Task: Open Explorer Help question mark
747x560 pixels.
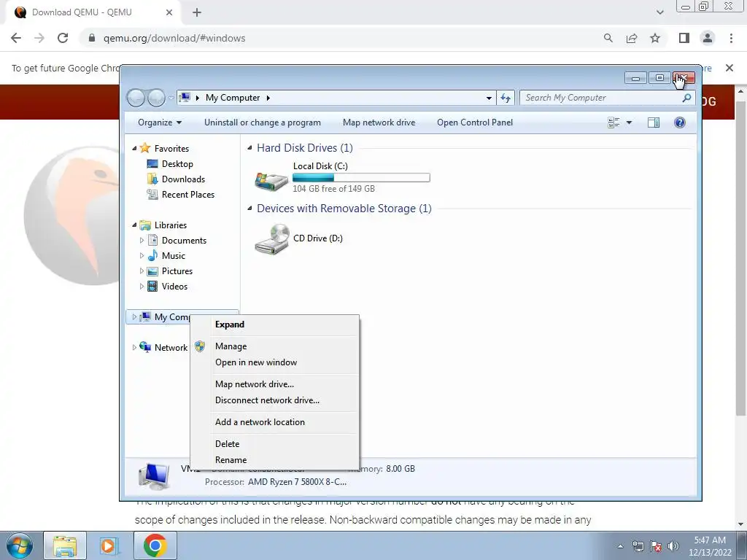Action: (680, 122)
